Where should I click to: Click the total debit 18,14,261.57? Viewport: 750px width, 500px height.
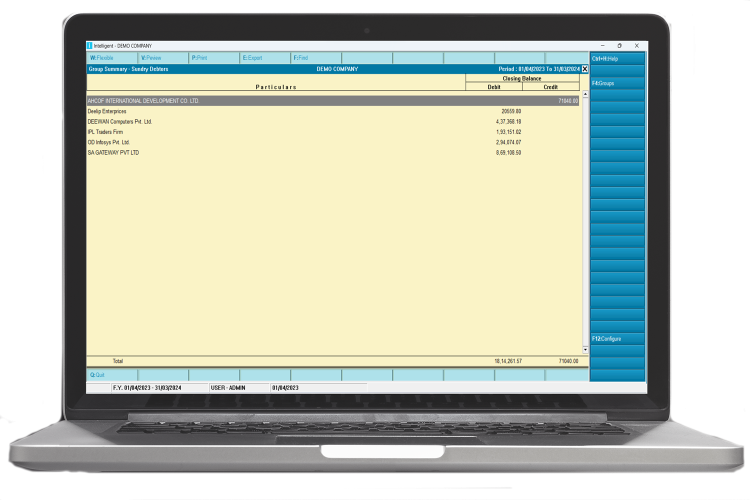coord(508,361)
